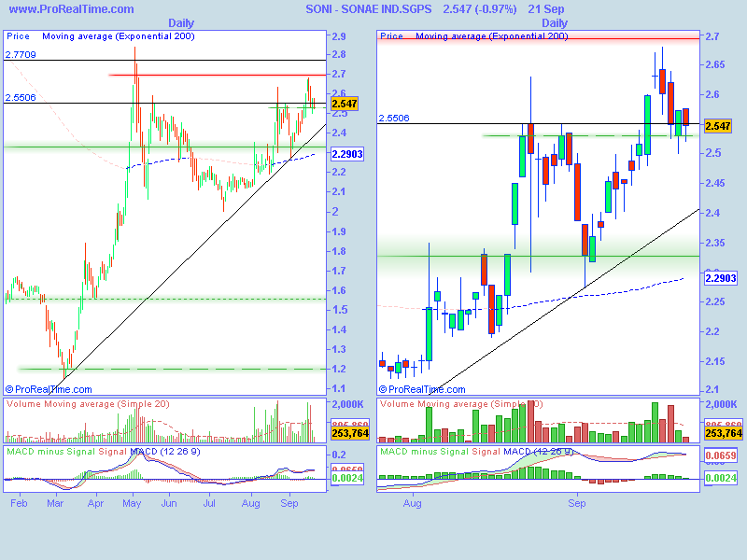747x560 pixels.
Task: Click the 1.5 price axis value
Action: (x=339, y=310)
